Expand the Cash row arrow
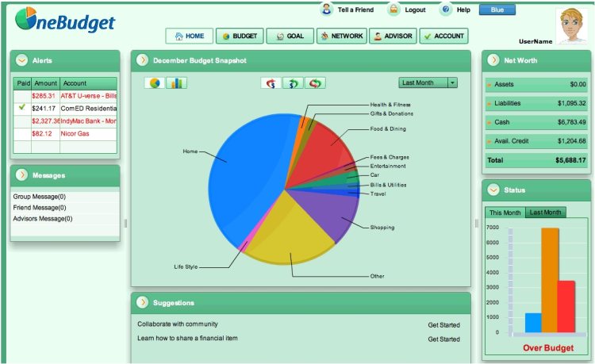The image size is (595, 364). [489, 122]
